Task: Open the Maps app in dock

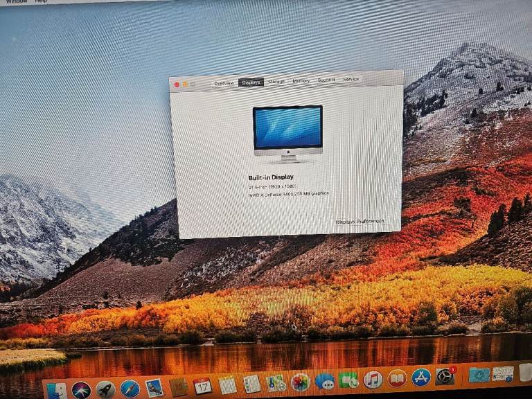Action: tap(276, 383)
